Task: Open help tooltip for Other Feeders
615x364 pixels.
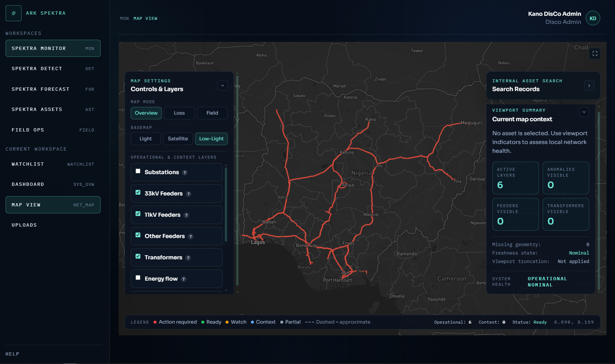Action: 191,237
